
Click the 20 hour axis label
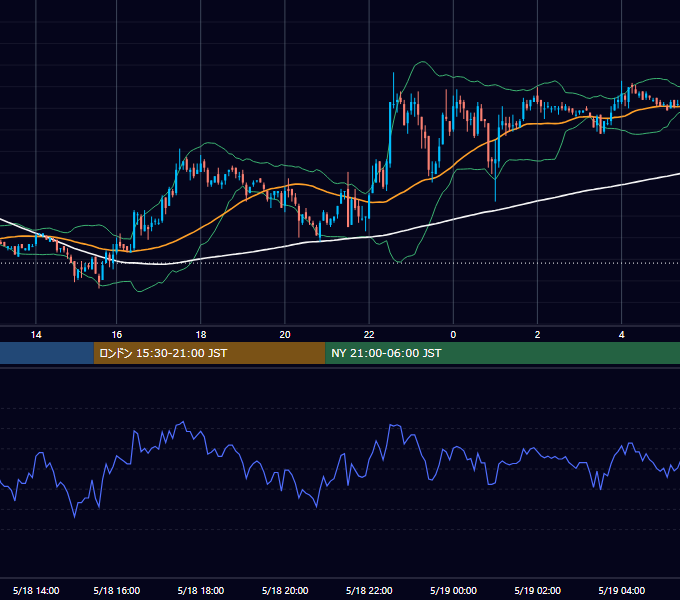(285, 335)
